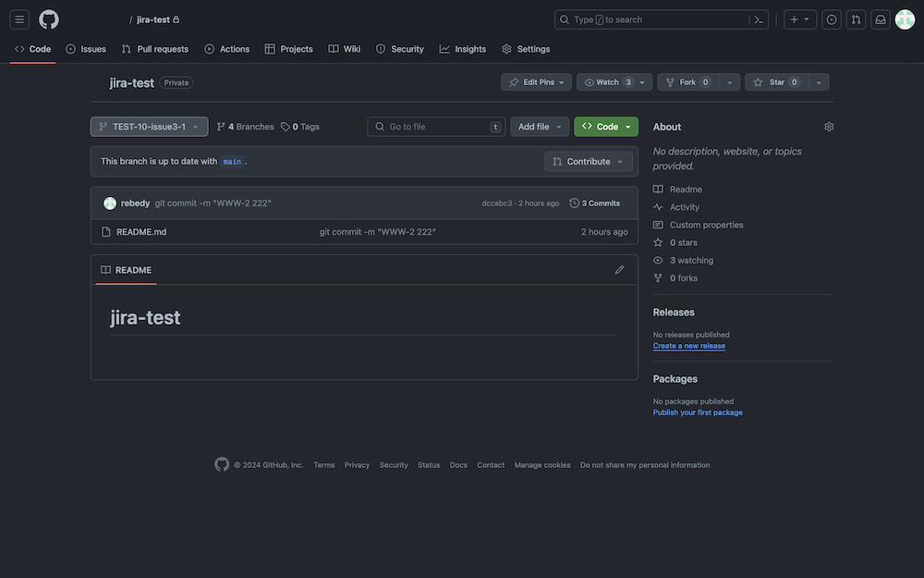The width and height of the screenshot is (924, 578).
Task: Open the Actions tab
Action: pos(227,49)
